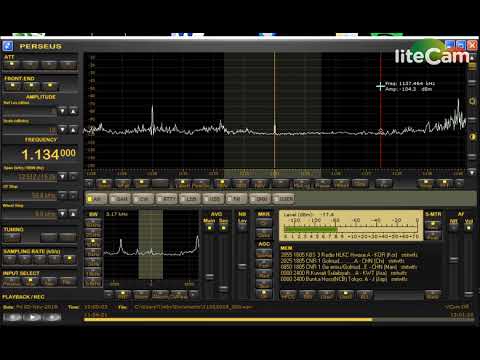Select the top BW filter button
The height and width of the screenshot is (360, 480).
click(93, 223)
